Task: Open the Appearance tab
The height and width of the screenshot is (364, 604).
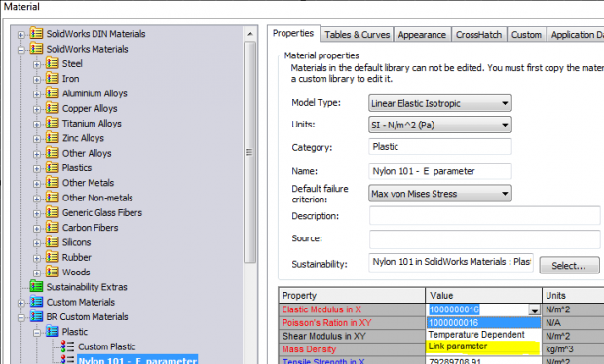Action: click(x=422, y=35)
